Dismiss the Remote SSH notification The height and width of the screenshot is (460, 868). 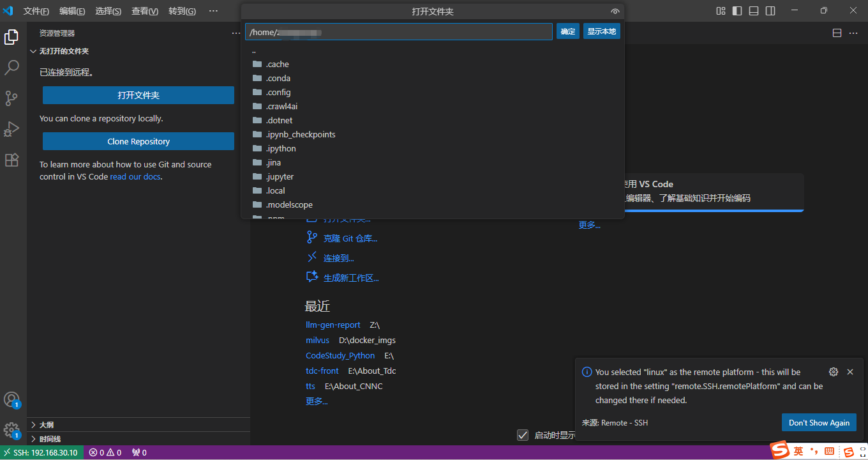click(x=849, y=372)
